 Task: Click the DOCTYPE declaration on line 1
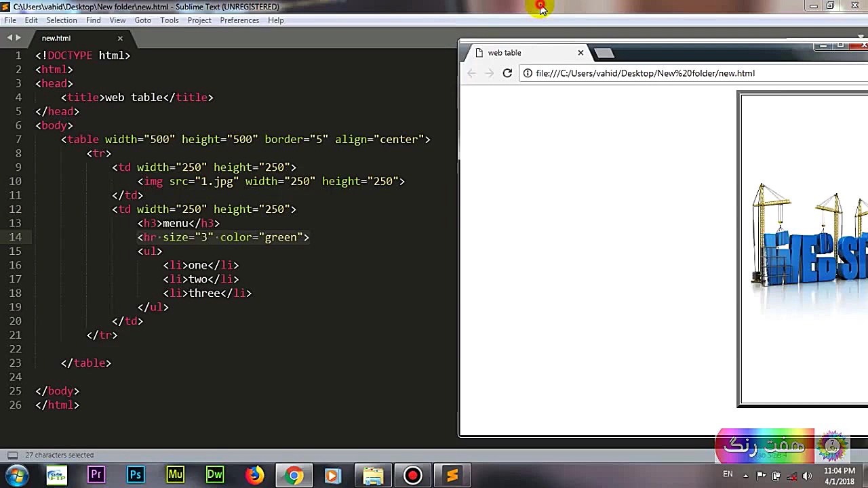[x=83, y=56]
